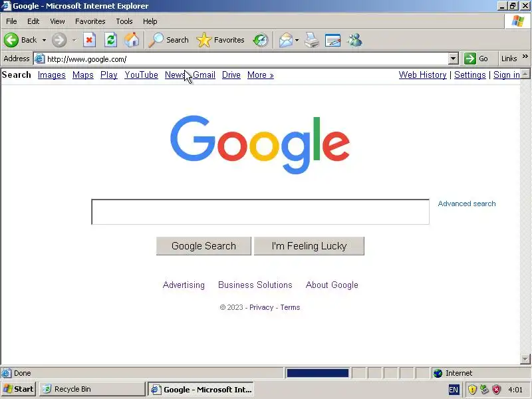The height and width of the screenshot is (399, 532).
Task: Click the status bar page icon beside Done
Action: click(6, 373)
